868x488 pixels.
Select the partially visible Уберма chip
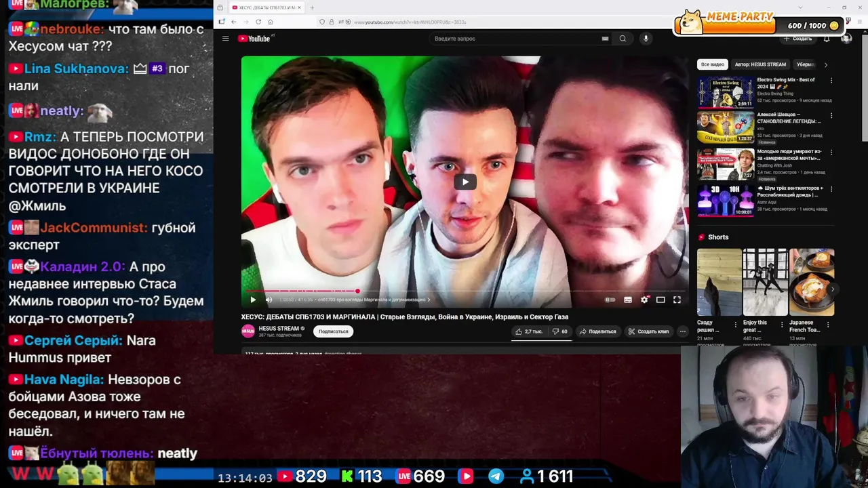(805, 64)
